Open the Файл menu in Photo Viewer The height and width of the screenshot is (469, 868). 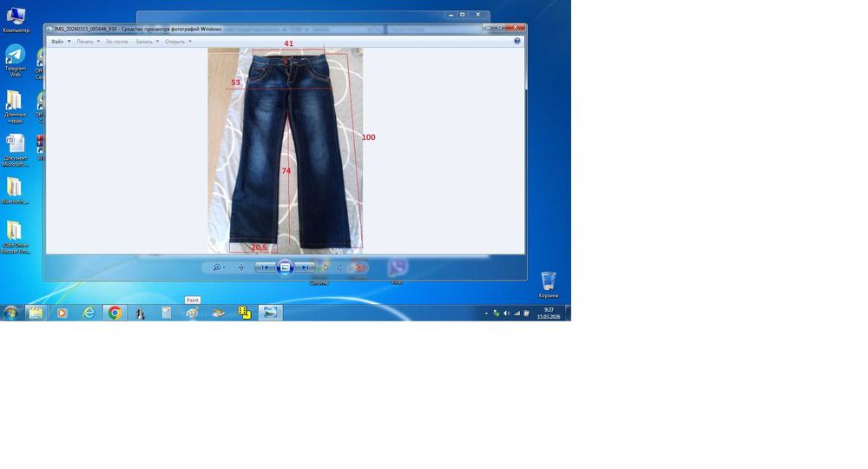[61, 42]
